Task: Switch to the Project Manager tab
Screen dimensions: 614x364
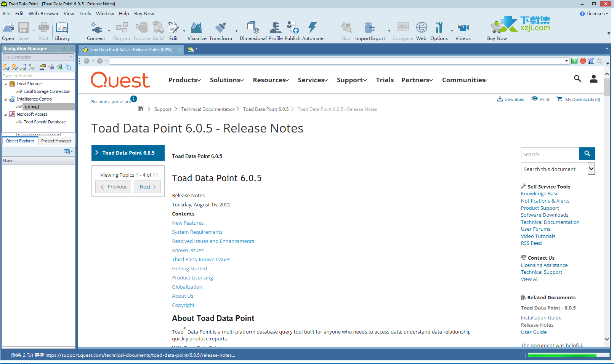Action: pos(56,141)
